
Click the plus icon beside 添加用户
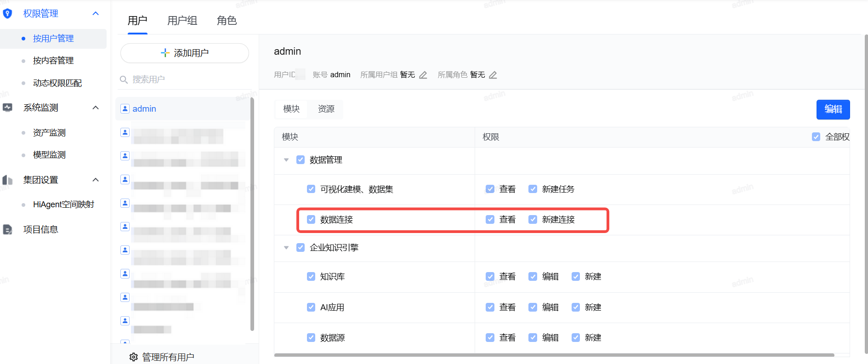165,53
